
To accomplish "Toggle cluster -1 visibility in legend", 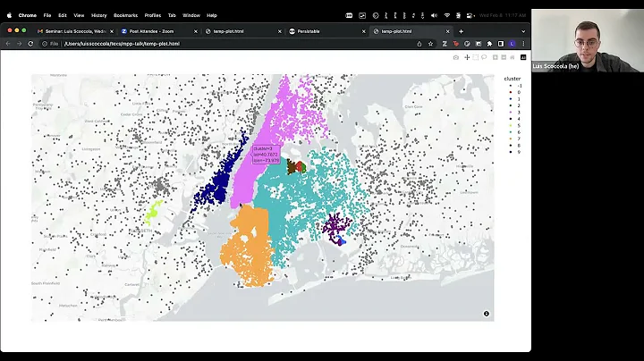I will coord(515,86).
